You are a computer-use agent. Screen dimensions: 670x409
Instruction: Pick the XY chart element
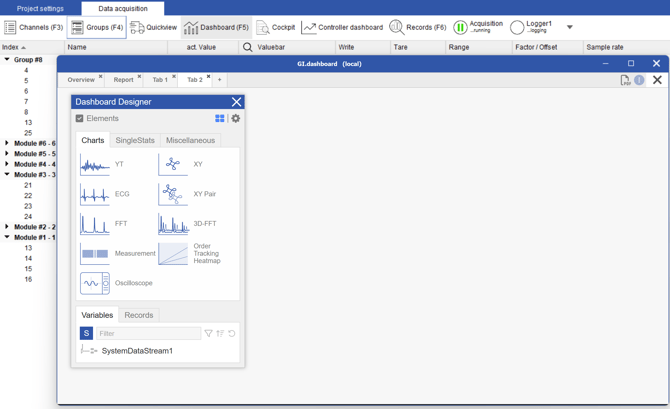pyautogui.click(x=181, y=165)
